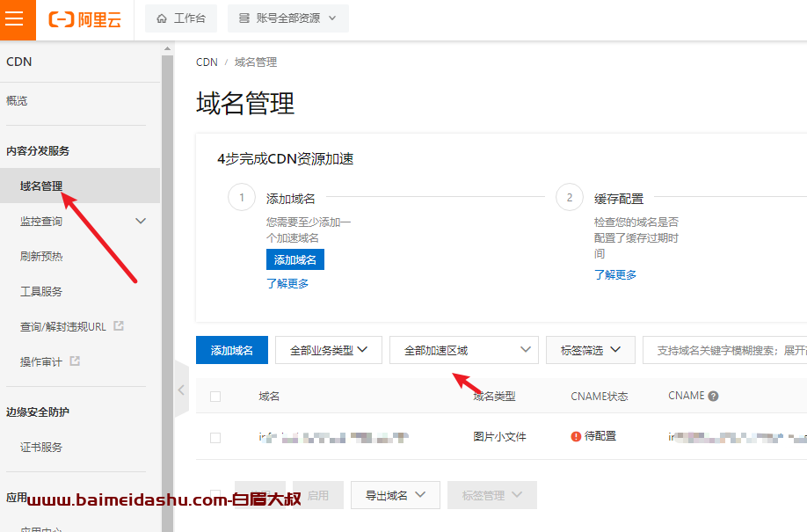Open the 全部业务类型 dropdown

[329, 350]
